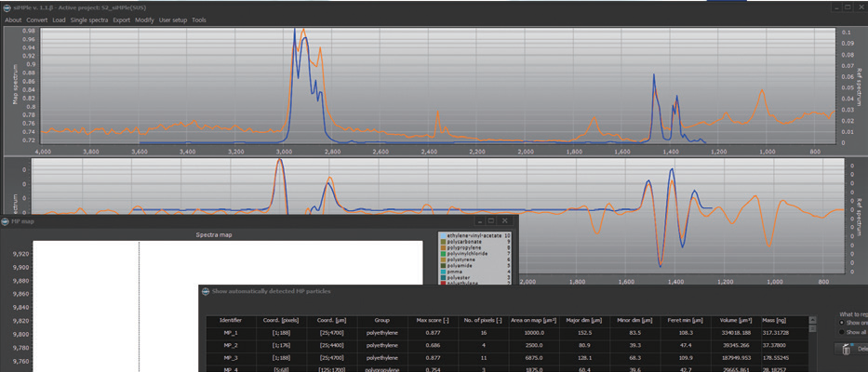The width and height of the screenshot is (868, 372).
Task: Click the 83.5 minor dim cell
Action: pos(634,333)
